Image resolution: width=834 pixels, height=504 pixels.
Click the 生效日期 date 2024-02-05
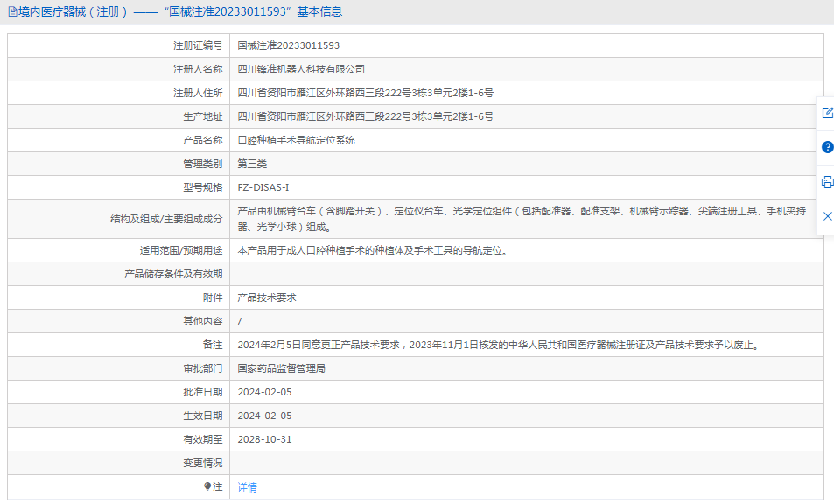(x=265, y=416)
